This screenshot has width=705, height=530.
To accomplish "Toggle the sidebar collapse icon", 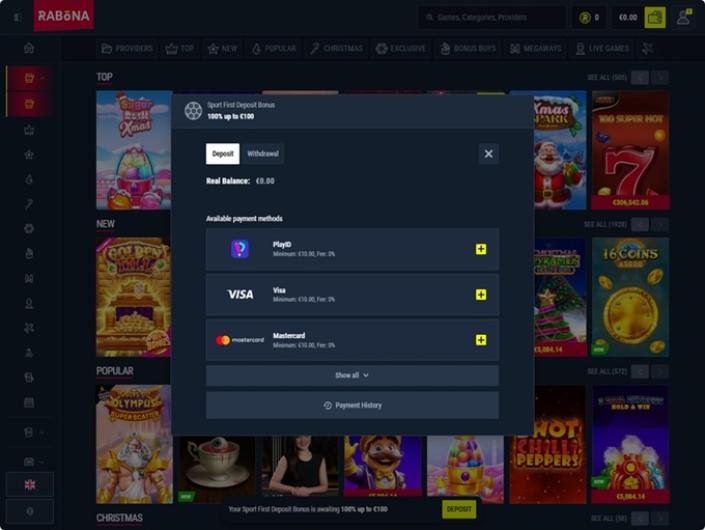I will 17,17.
